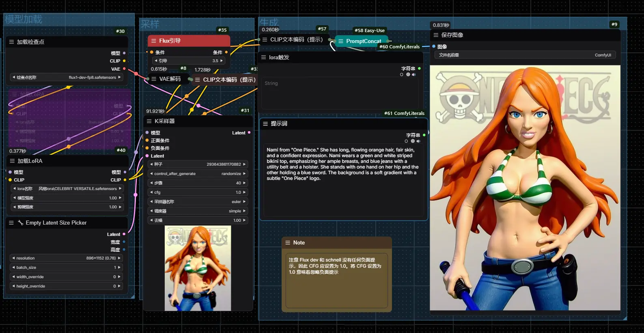This screenshot has height=333, width=644.
Task: Open the VAE解码 node menu icon
Action: (154, 79)
